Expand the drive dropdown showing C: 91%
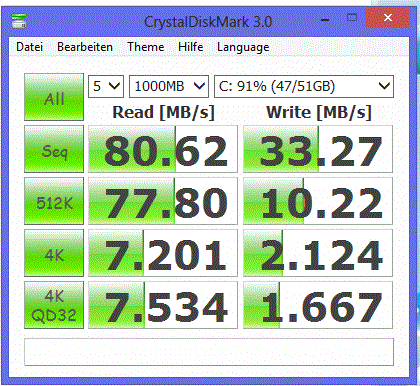 [x=304, y=87]
